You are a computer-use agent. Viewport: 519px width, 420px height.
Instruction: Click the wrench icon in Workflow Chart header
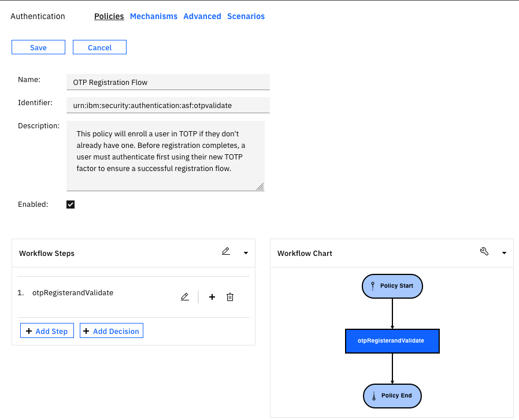(484, 251)
